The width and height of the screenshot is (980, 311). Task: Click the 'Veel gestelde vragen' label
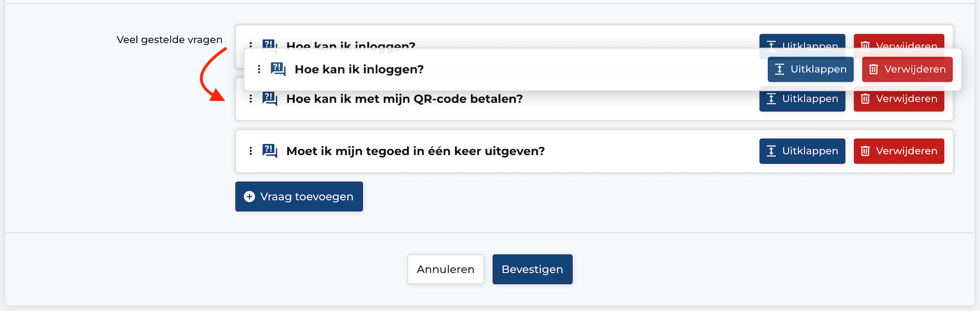pyautogui.click(x=170, y=40)
